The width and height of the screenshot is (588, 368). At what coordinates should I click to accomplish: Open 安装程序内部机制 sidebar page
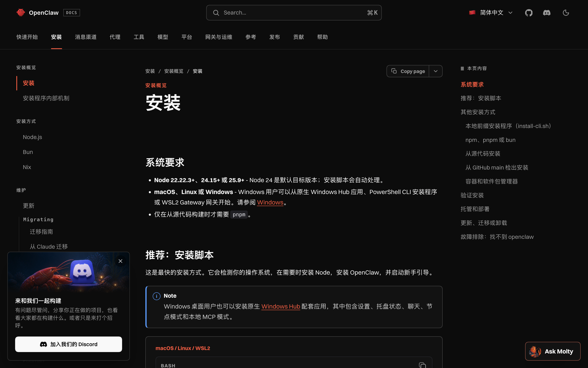click(x=46, y=98)
